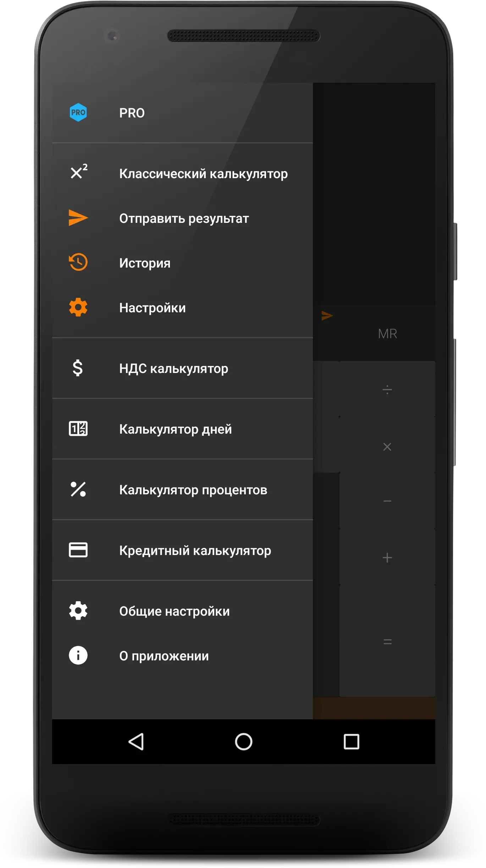Tap the x² classic calculator icon
The height and width of the screenshot is (868, 486).
pos(78,172)
